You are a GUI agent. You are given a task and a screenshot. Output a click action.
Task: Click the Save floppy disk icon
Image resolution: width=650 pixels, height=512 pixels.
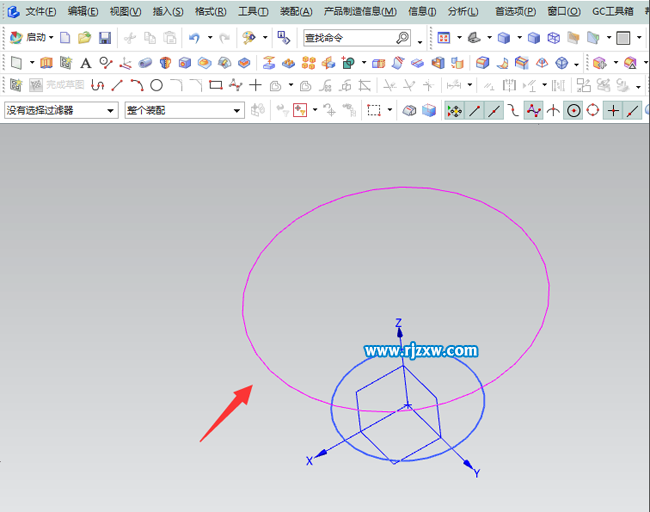coord(105,38)
